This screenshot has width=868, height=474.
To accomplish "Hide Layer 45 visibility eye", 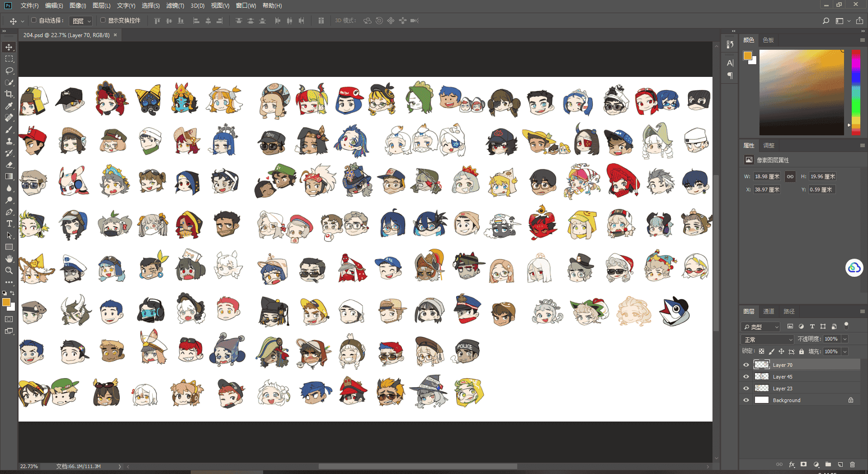I will click(x=746, y=377).
